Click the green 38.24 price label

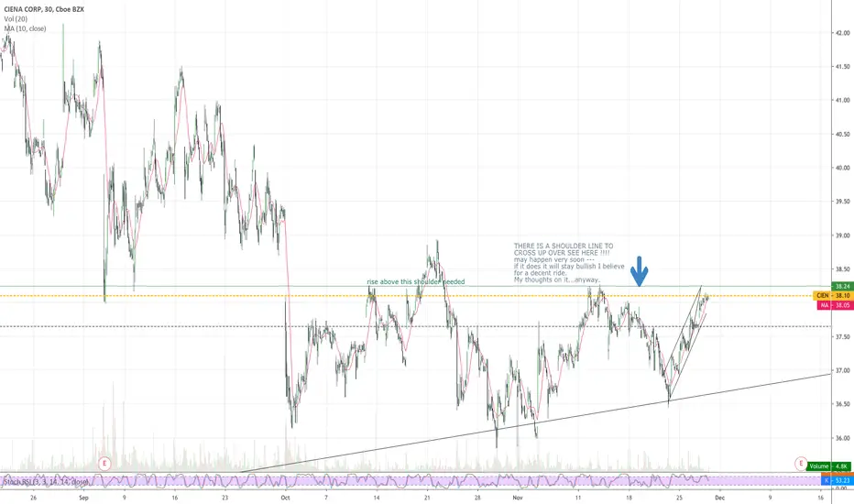pyautogui.click(x=842, y=286)
